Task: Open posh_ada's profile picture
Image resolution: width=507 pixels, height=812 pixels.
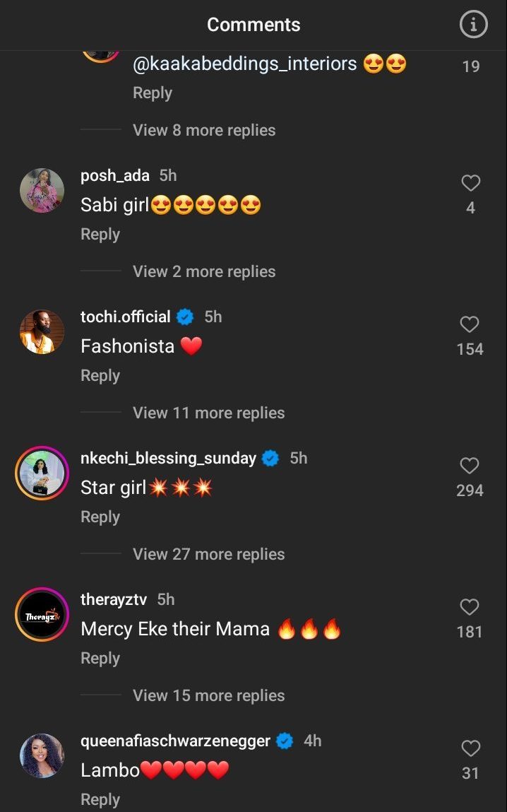Action: pyautogui.click(x=42, y=190)
